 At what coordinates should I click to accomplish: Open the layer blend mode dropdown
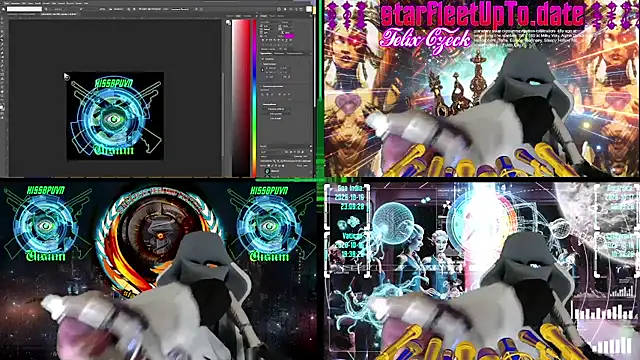coord(276,156)
